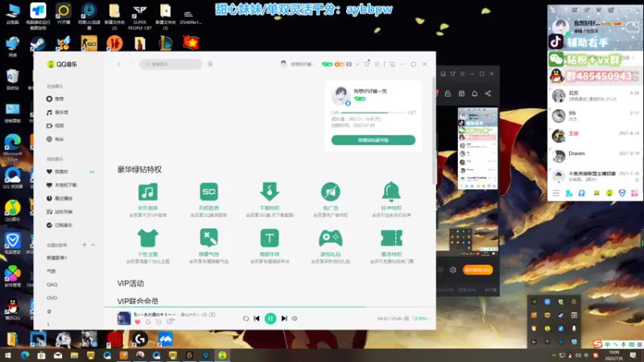Open the Draven chat in QQ panel
Viewport: 644px width, 362px height.
point(595,156)
